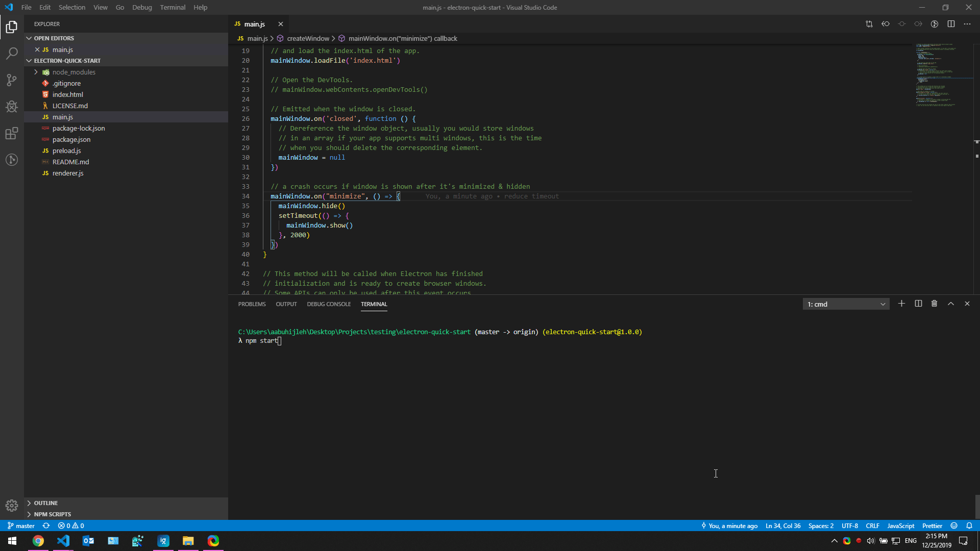Open the editor More Actions ellipsis
The height and width of the screenshot is (551, 980).
967,24
